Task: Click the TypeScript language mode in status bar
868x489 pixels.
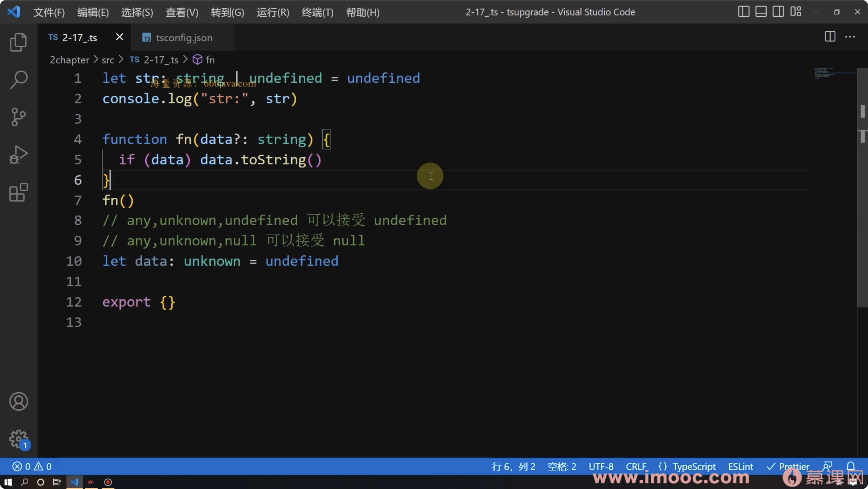Action: pyautogui.click(x=694, y=466)
